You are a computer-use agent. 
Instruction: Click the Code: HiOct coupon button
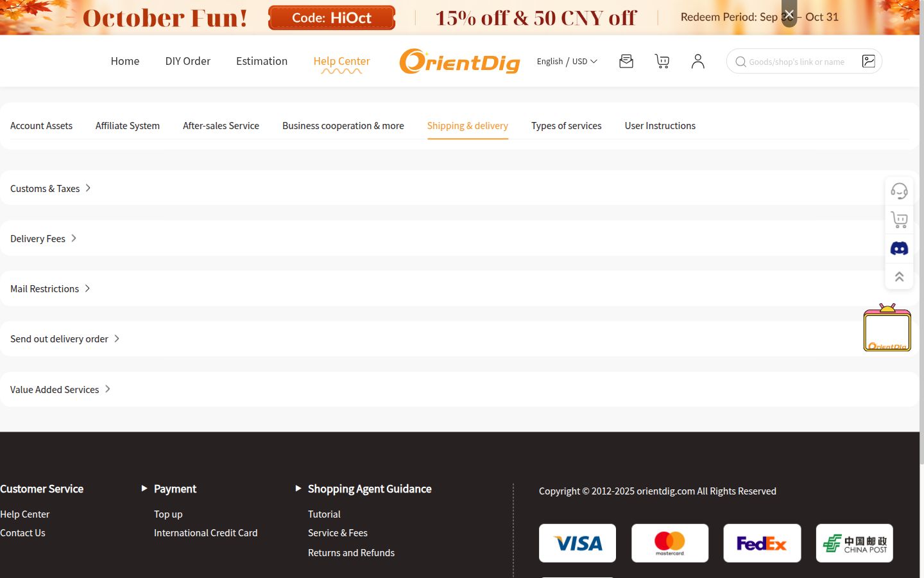click(x=332, y=17)
